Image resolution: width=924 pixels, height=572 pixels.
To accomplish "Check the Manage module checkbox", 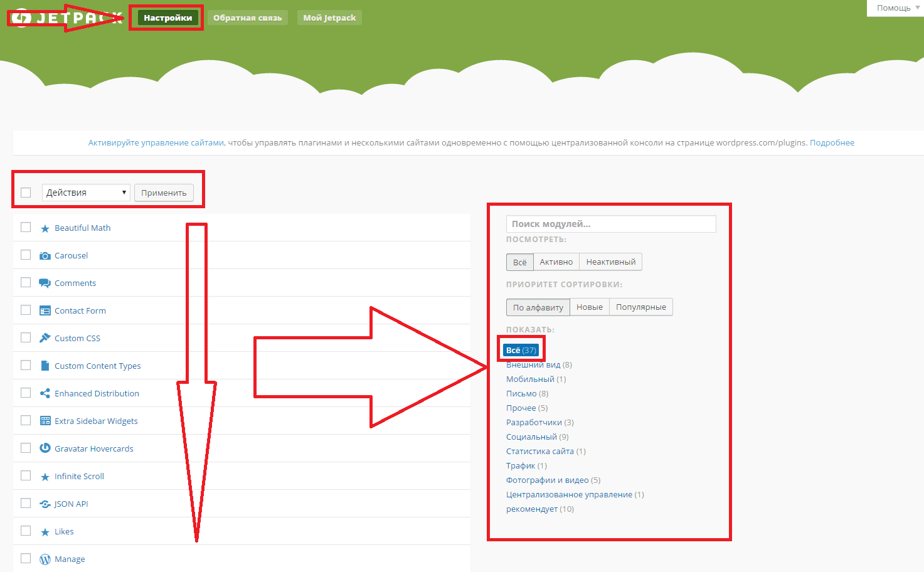I will click(x=26, y=558).
